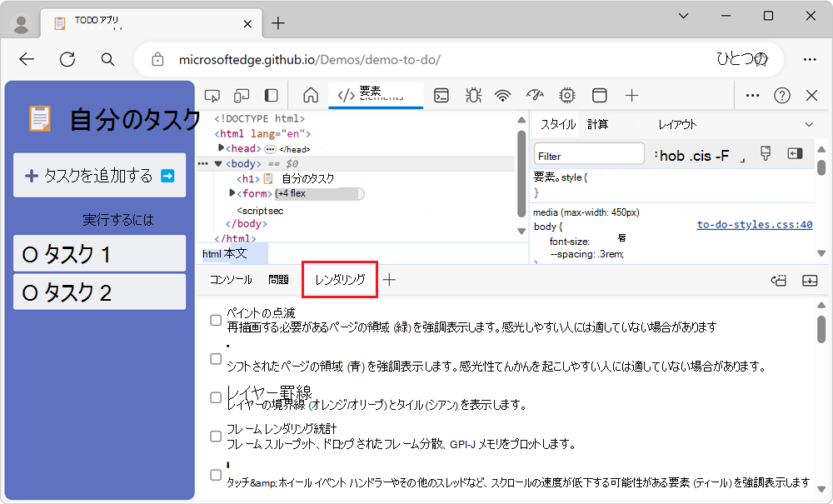This screenshot has height=504, width=833.
Task: Click the home icon in DevTools toolbar
Action: click(x=311, y=96)
